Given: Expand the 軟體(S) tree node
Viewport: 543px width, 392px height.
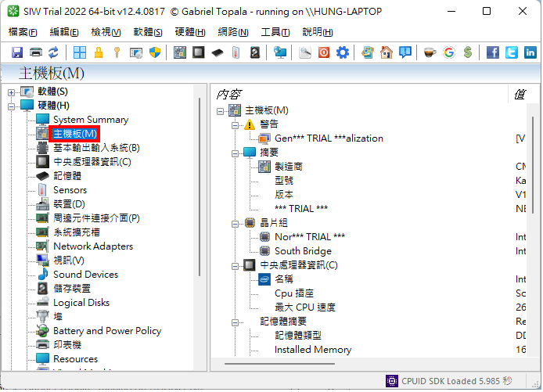Looking at the screenshot, I should [x=11, y=92].
